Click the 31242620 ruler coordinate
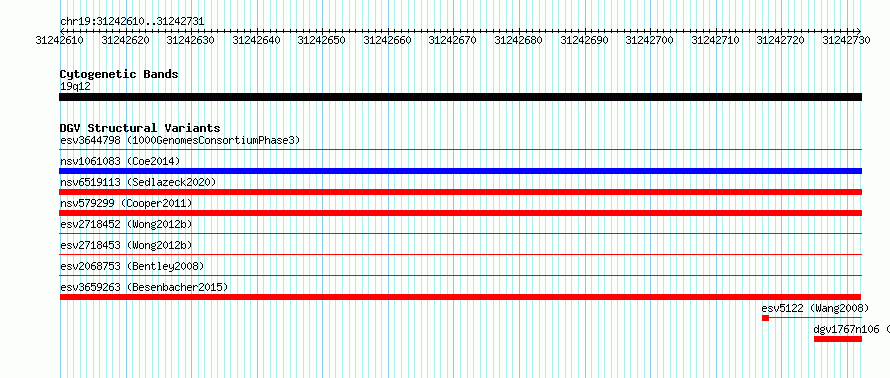This screenshot has width=890, height=378. (125, 40)
